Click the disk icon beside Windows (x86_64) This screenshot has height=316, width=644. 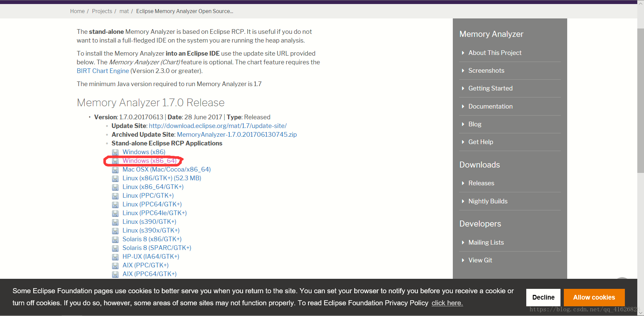click(x=115, y=161)
